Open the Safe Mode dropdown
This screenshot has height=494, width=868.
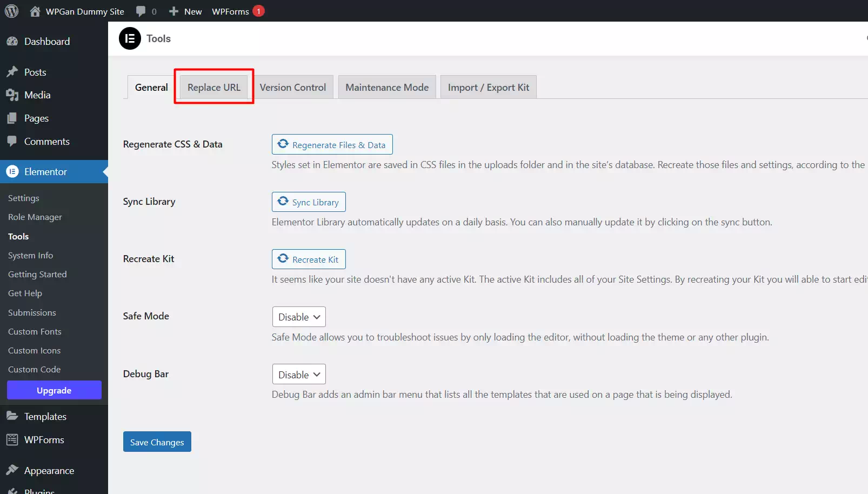299,317
